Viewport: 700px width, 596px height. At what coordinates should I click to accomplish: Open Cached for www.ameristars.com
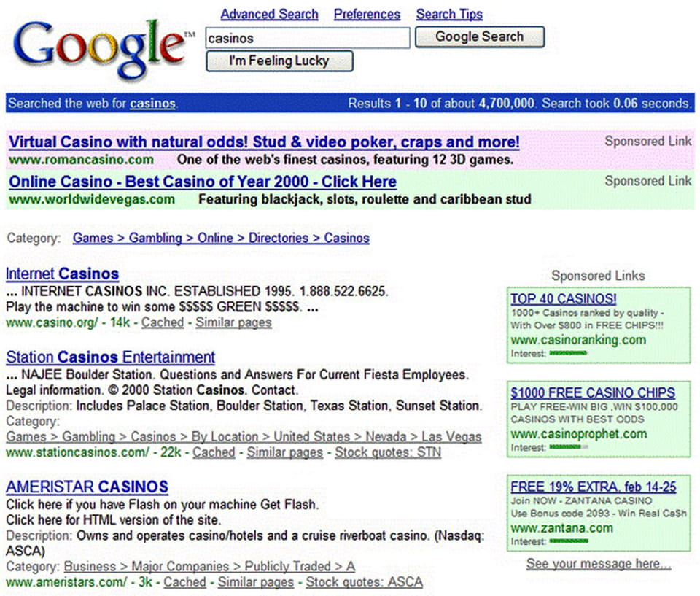click(x=184, y=581)
